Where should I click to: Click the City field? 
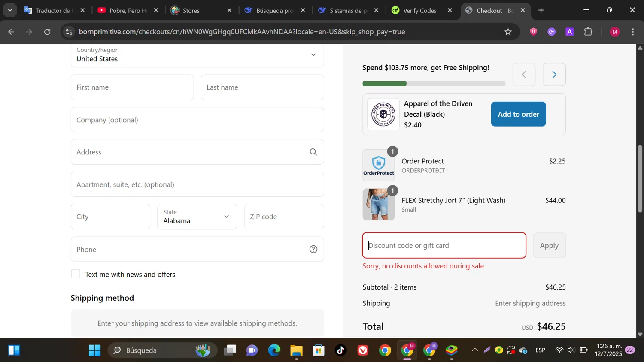110,217
